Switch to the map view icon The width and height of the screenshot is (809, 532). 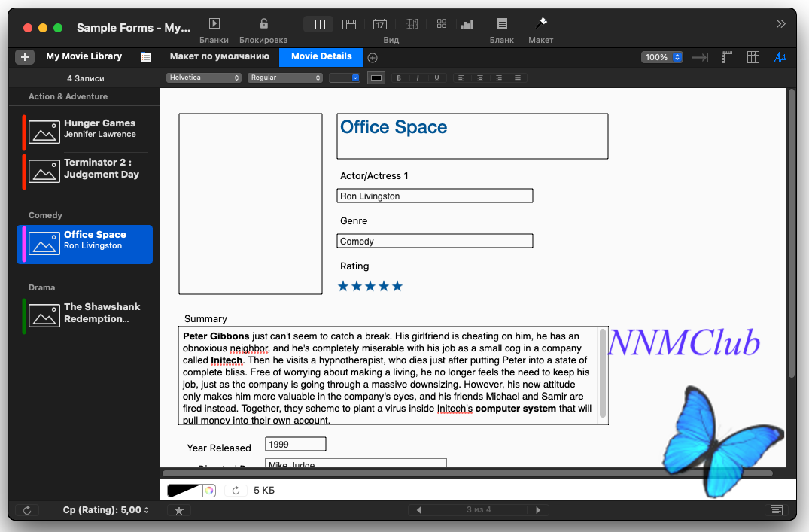[x=411, y=24]
